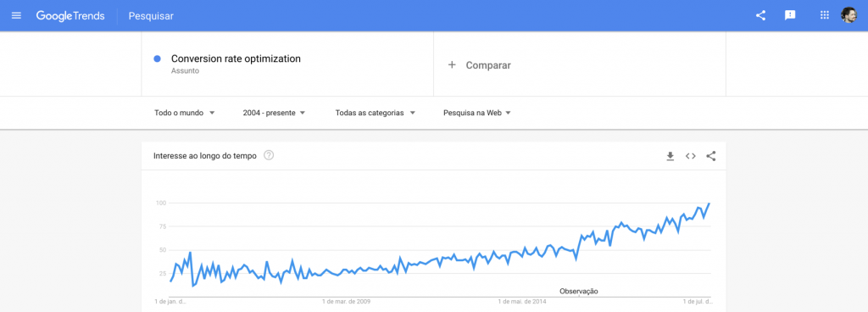Viewport: 868px width, 312px height.
Task: Open the Google apps grid
Action: pos(824,15)
